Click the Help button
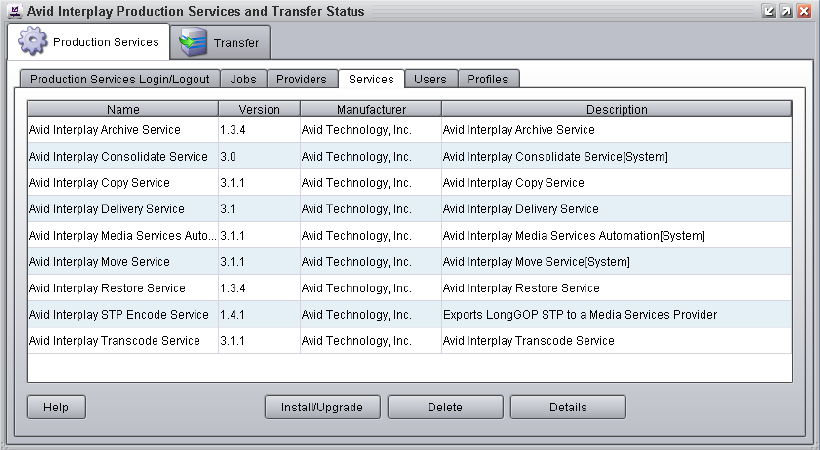Screen dimensions: 820x450 coord(56,407)
